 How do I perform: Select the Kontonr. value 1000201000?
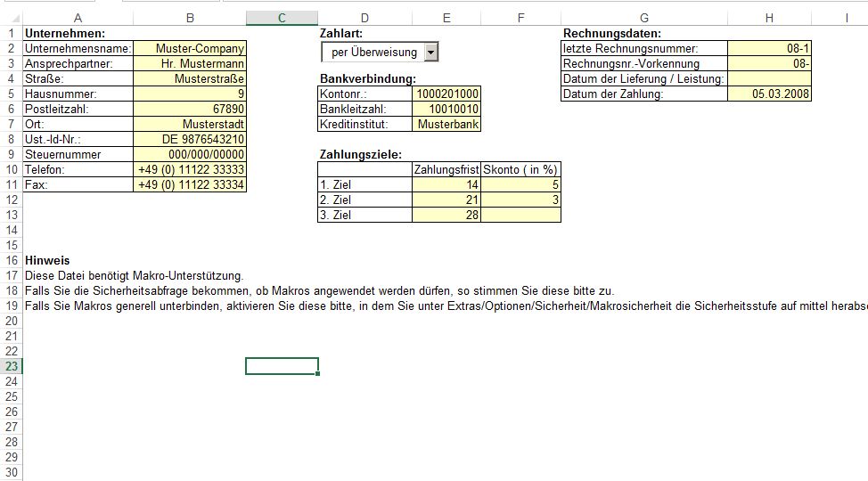[x=446, y=94]
